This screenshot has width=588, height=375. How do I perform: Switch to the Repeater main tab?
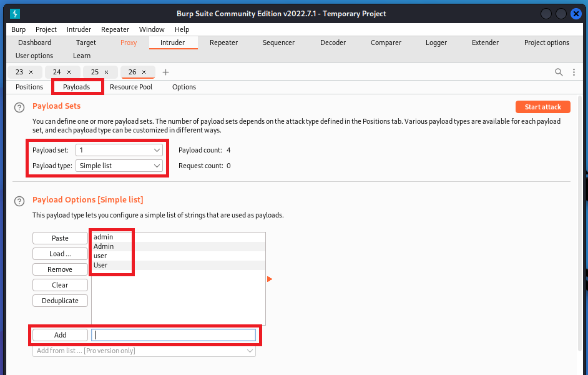(x=224, y=42)
